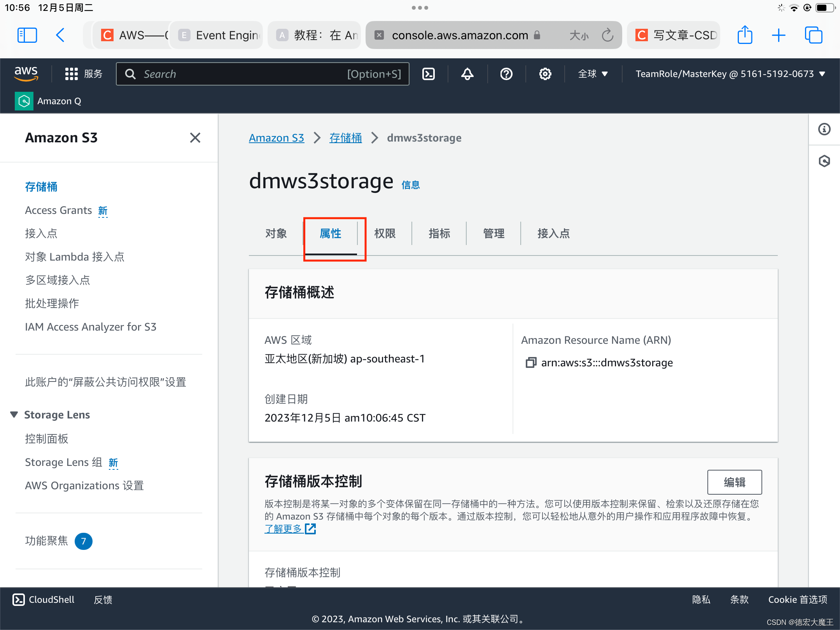This screenshot has height=630, width=840.
Task: Close the Amazon S3 navigation panel
Action: pyautogui.click(x=195, y=138)
